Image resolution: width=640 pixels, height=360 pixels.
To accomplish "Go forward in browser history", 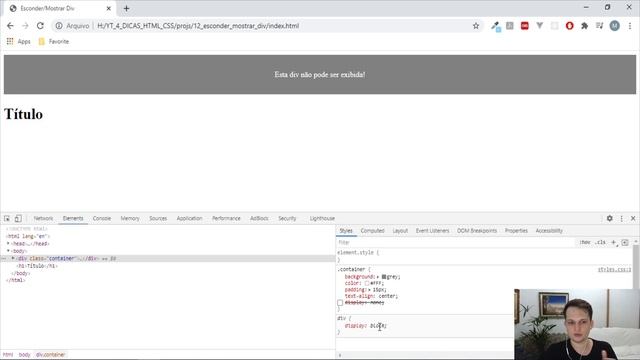I will (25, 26).
